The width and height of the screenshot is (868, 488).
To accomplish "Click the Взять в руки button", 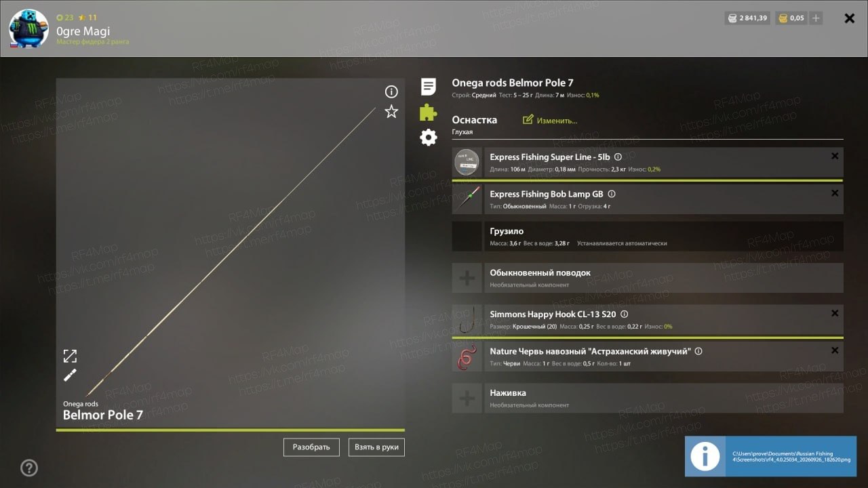I will tap(376, 447).
